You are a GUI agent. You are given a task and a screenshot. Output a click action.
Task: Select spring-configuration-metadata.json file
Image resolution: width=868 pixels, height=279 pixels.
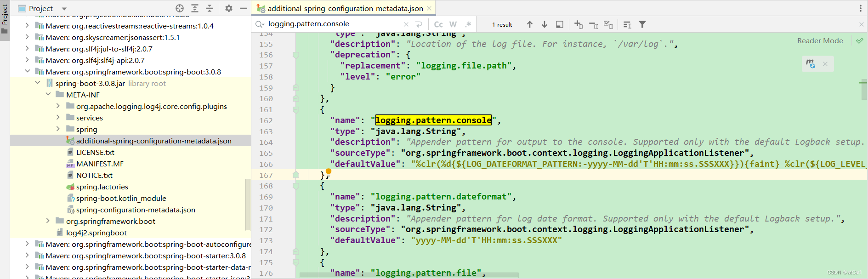pos(136,210)
